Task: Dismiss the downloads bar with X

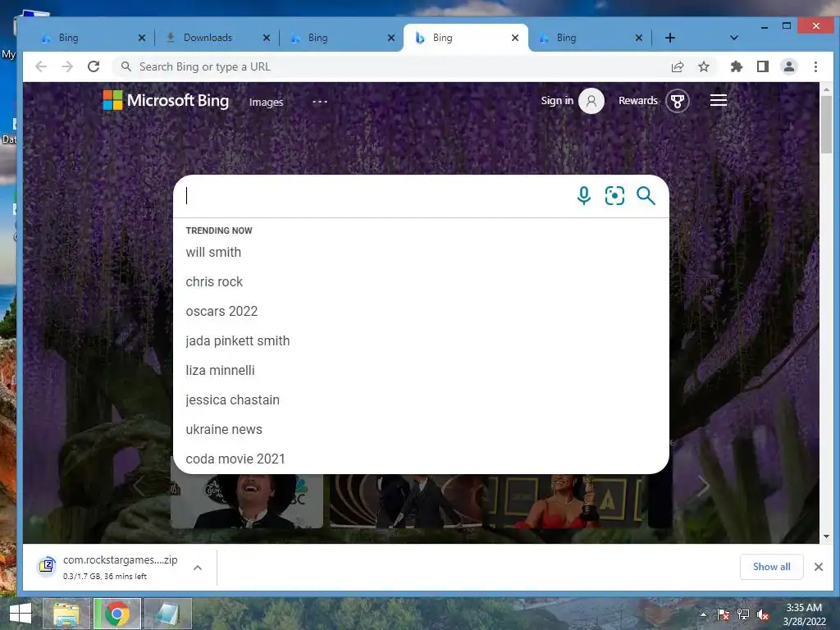Action: (x=819, y=567)
